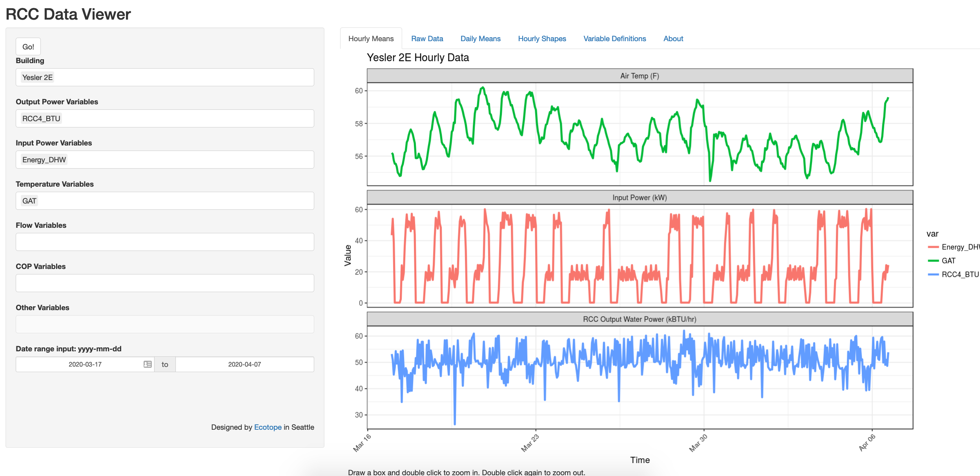980x476 pixels.
Task: Click the calendar icon in start date field
Action: point(148,364)
